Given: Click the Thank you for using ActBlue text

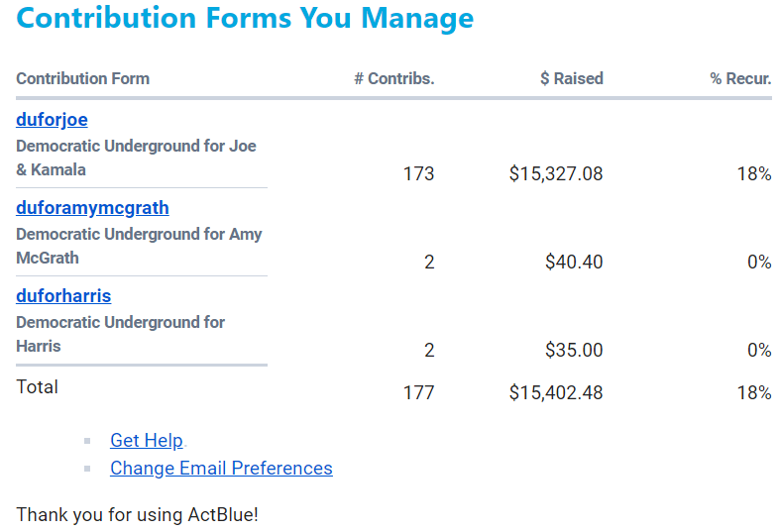Looking at the screenshot, I should [x=137, y=515].
